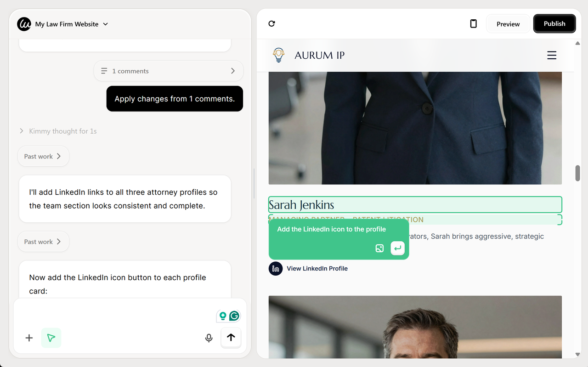588x367 pixels.
Task: Click the Aurum IP lightbulb logo
Action: coord(279,55)
